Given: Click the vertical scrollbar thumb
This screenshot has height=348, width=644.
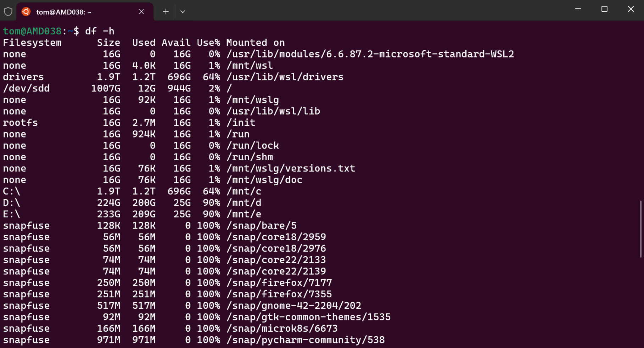Looking at the screenshot, I should point(640,229).
